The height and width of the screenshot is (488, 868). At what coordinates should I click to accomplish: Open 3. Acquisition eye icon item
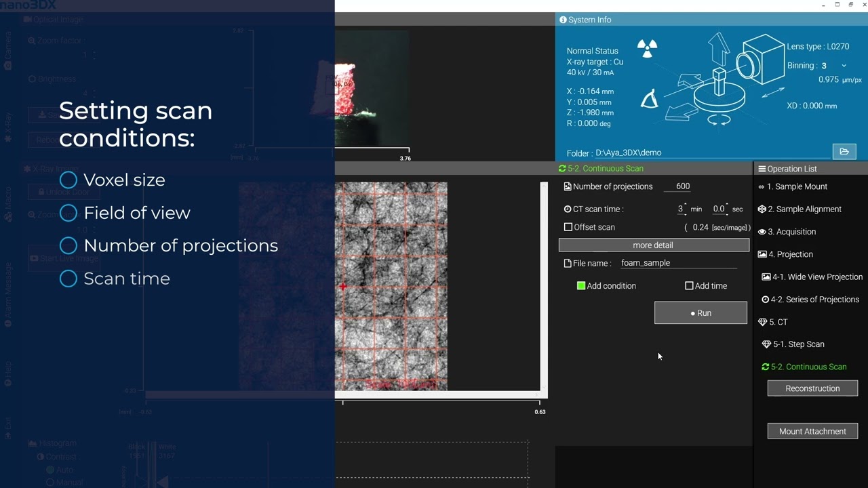[x=762, y=232]
